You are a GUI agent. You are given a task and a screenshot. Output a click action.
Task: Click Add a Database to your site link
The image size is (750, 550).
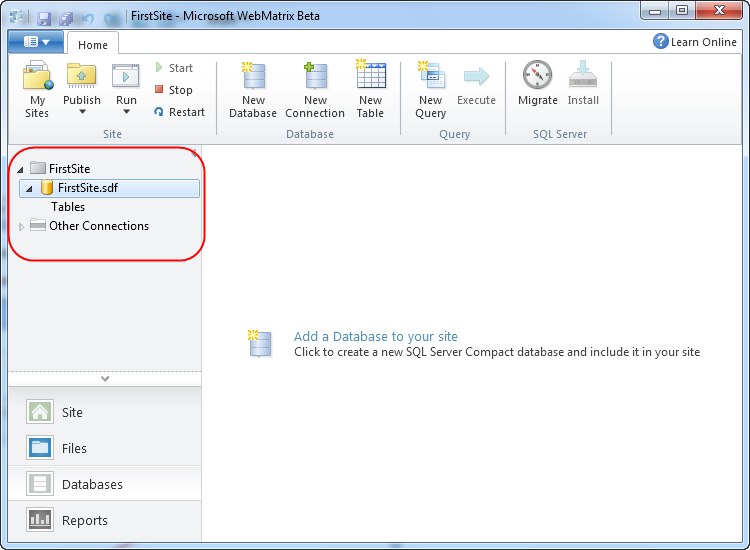click(375, 336)
